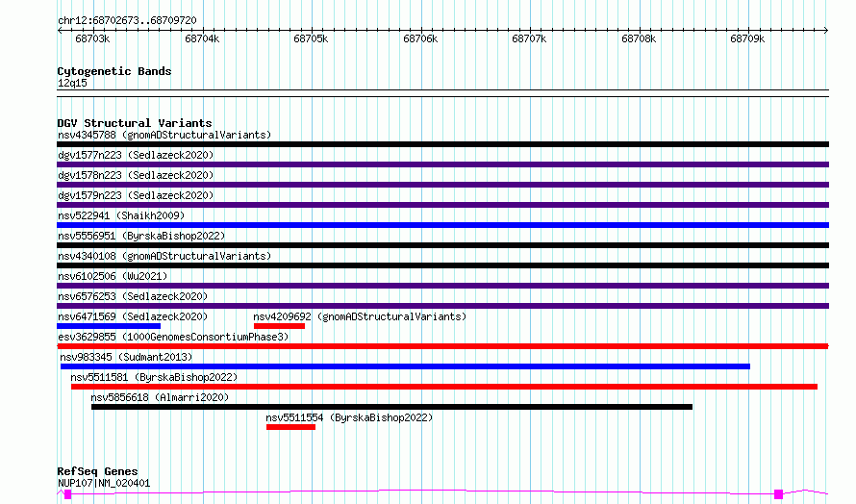Open nsv6102506 Wu2021 variant label
Image resolution: width=856 pixels, height=504 pixels.
coord(113,276)
